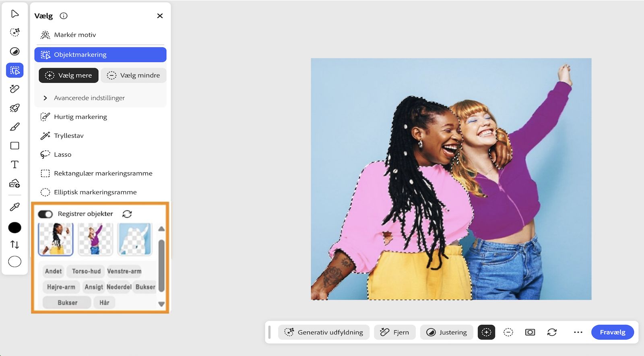
Task: Click the Justering button
Action: pos(447,332)
